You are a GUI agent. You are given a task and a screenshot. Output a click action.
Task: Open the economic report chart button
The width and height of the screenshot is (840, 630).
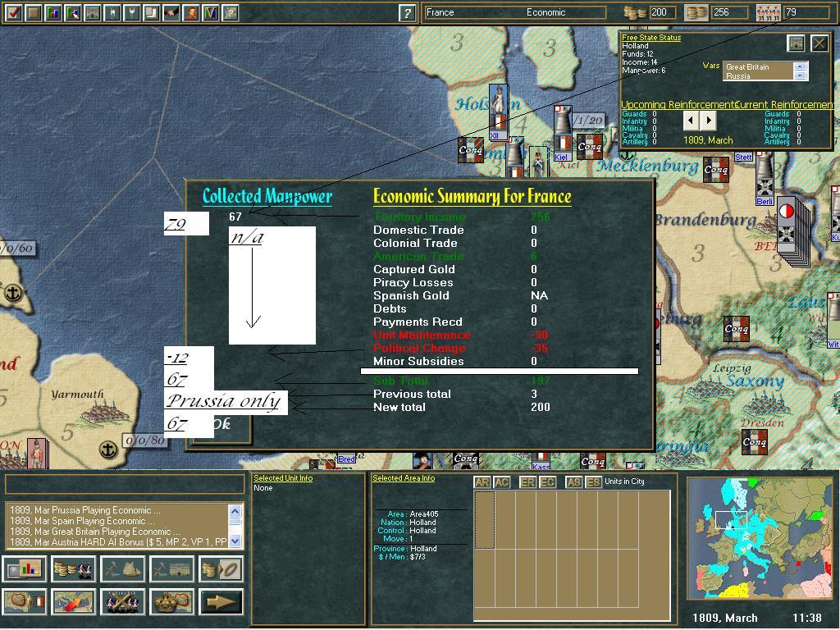coord(24,569)
